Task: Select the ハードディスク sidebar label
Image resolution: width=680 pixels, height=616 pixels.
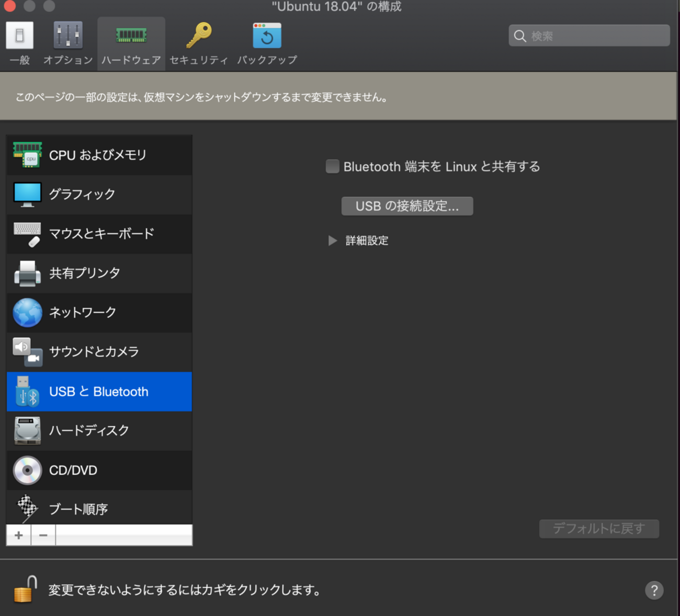Action: coord(89,431)
